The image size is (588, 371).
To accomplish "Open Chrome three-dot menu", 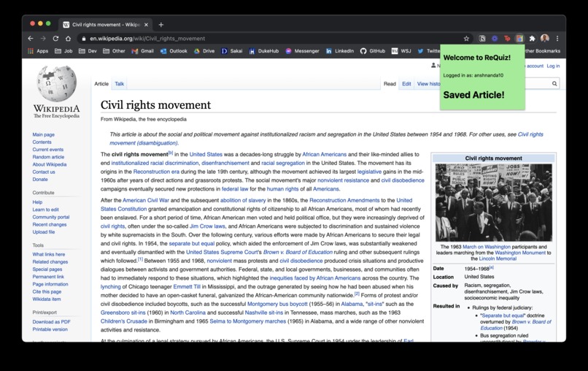I will click(557, 38).
